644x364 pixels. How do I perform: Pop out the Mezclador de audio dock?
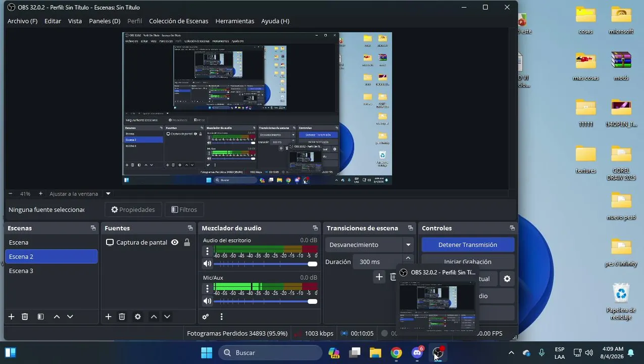click(x=315, y=228)
